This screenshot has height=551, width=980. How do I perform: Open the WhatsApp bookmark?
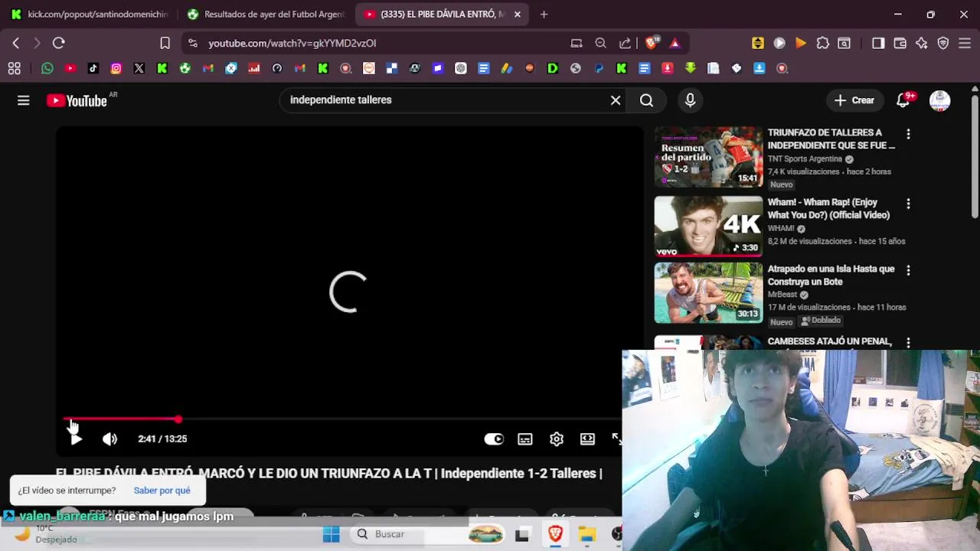tap(47, 69)
